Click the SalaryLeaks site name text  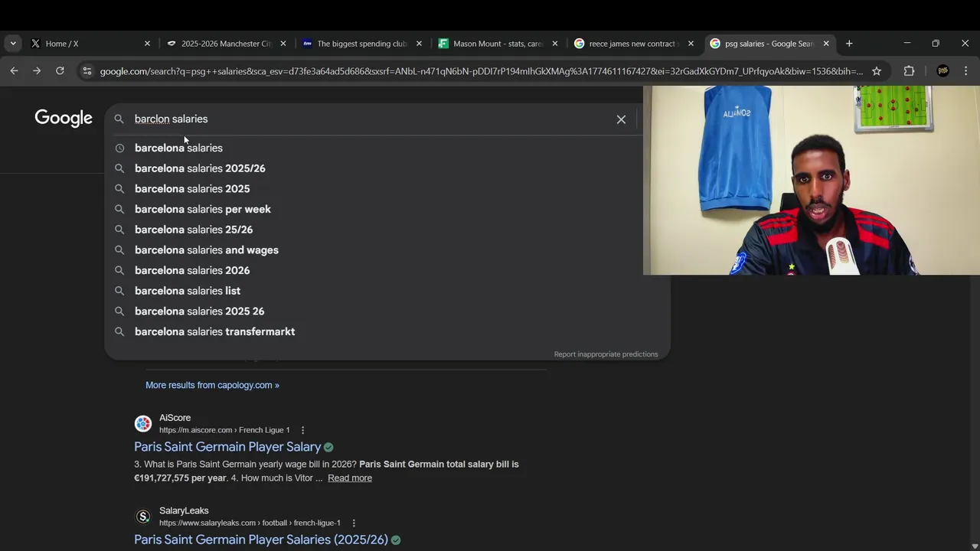(184, 510)
